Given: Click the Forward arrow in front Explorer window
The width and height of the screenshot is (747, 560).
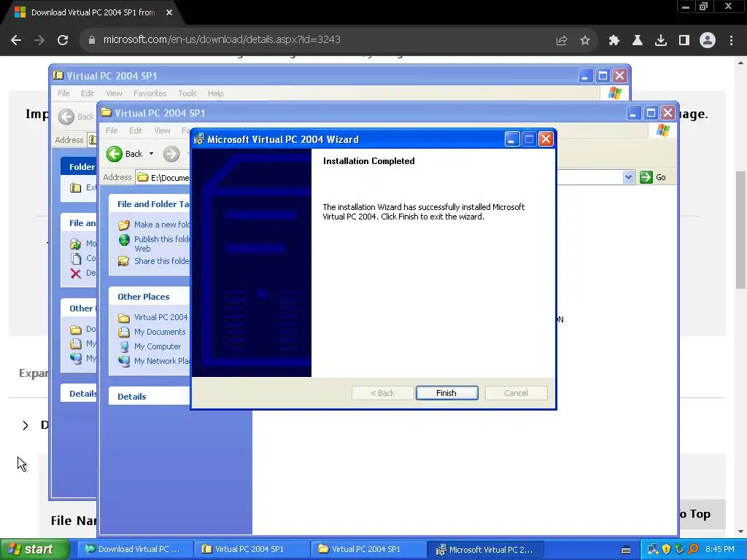Looking at the screenshot, I should (x=171, y=154).
